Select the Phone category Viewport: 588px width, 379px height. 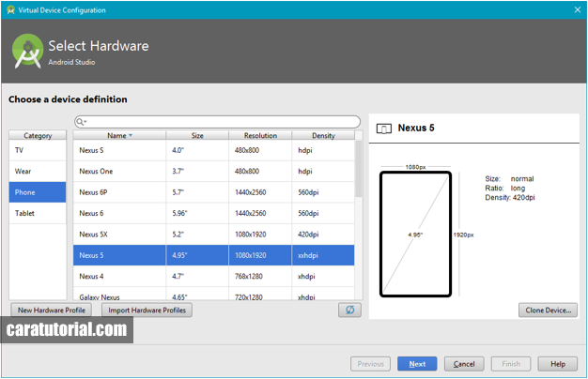[38, 192]
